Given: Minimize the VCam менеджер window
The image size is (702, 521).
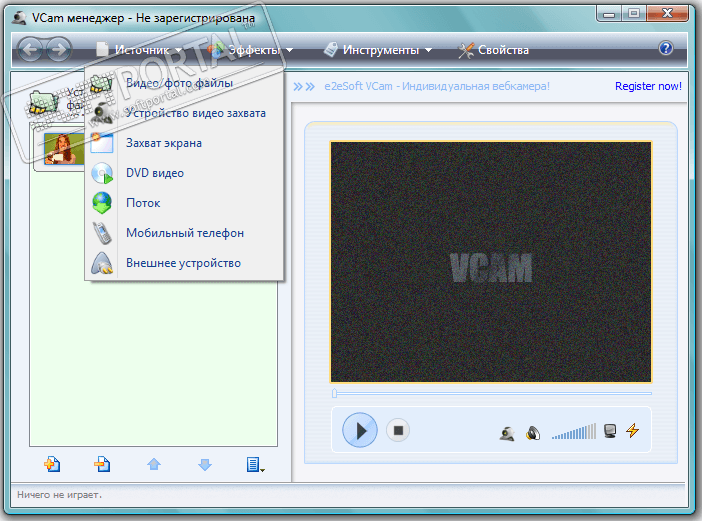Looking at the screenshot, I should (x=609, y=14).
